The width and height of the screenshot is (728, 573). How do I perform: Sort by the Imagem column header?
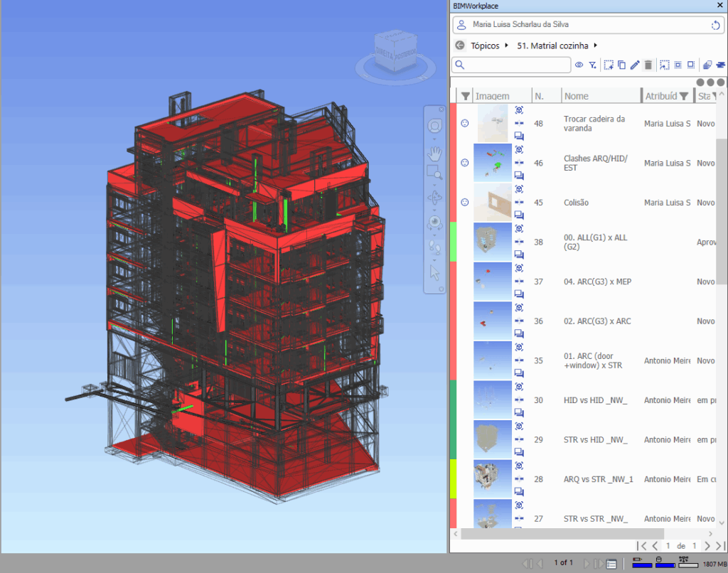point(492,96)
